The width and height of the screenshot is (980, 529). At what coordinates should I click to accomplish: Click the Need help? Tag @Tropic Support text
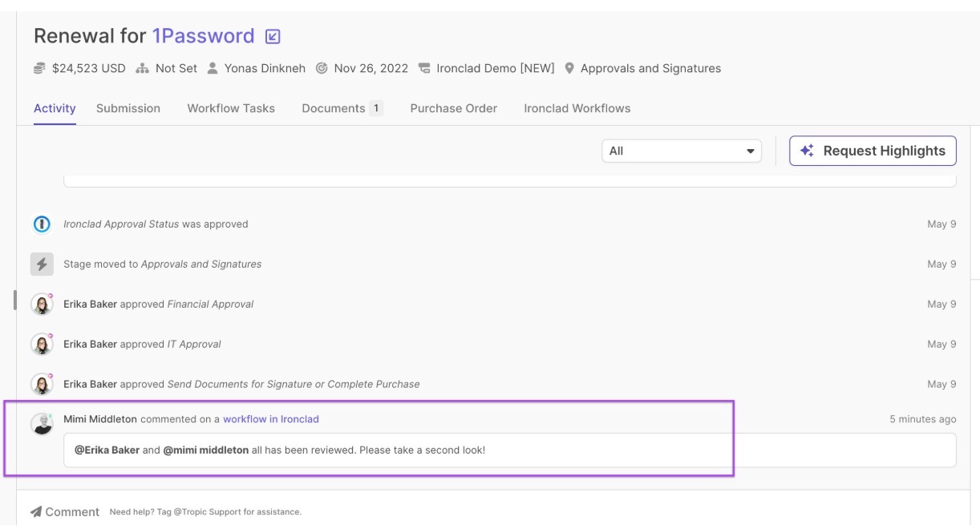coord(205,512)
